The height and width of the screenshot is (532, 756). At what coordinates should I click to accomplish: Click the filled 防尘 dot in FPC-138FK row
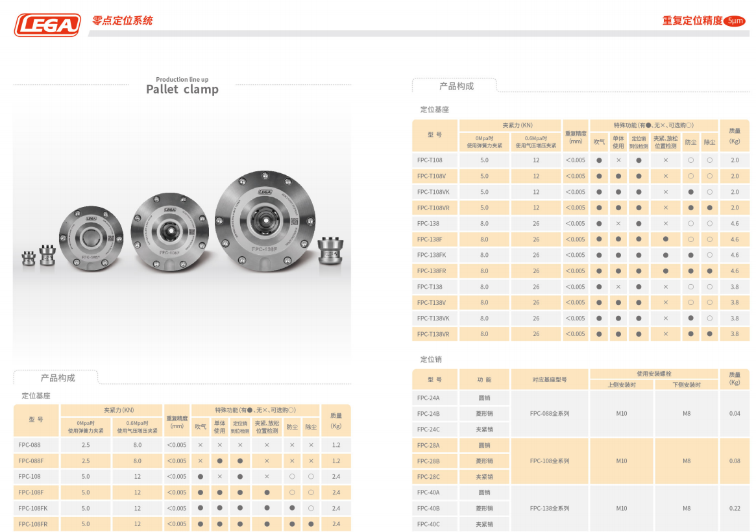[690, 255]
